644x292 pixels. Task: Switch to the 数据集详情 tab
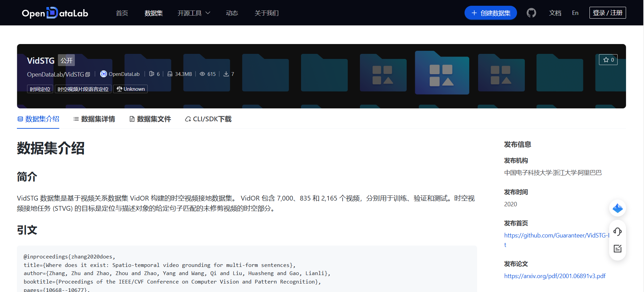[94, 119]
